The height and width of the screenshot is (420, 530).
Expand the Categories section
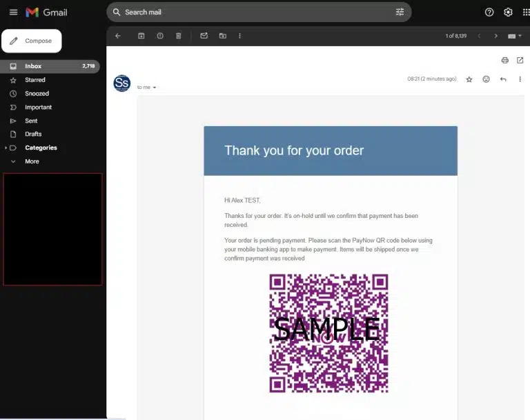click(6, 148)
